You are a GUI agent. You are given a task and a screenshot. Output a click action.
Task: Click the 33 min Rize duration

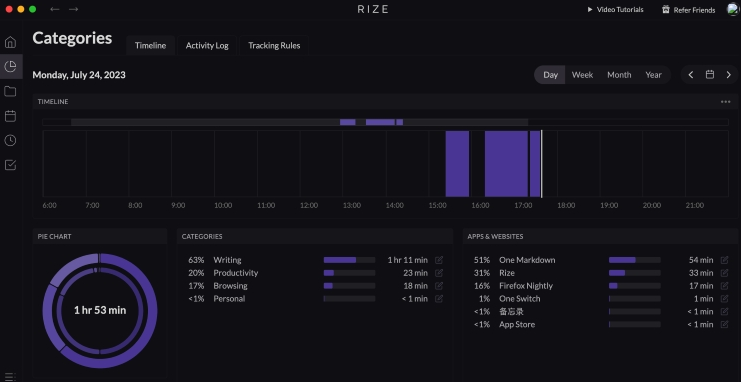(701, 273)
